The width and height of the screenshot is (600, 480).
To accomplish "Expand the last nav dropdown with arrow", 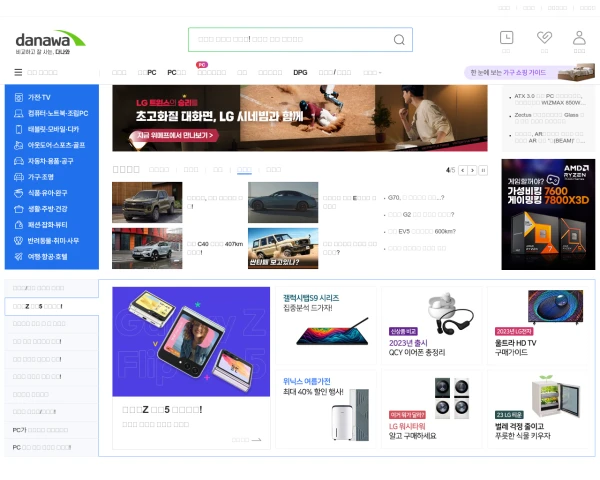I will coord(372,72).
